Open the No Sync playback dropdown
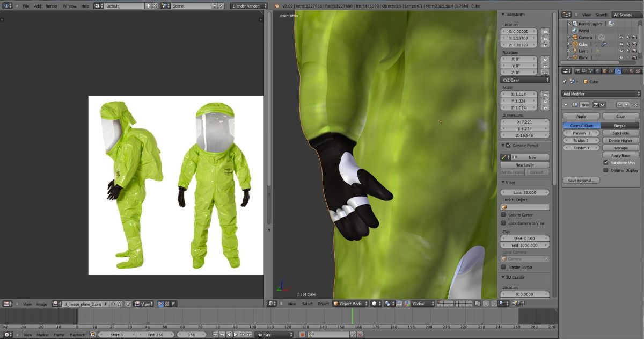Screen dimensions: 644x339 pyautogui.click(x=274, y=335)
